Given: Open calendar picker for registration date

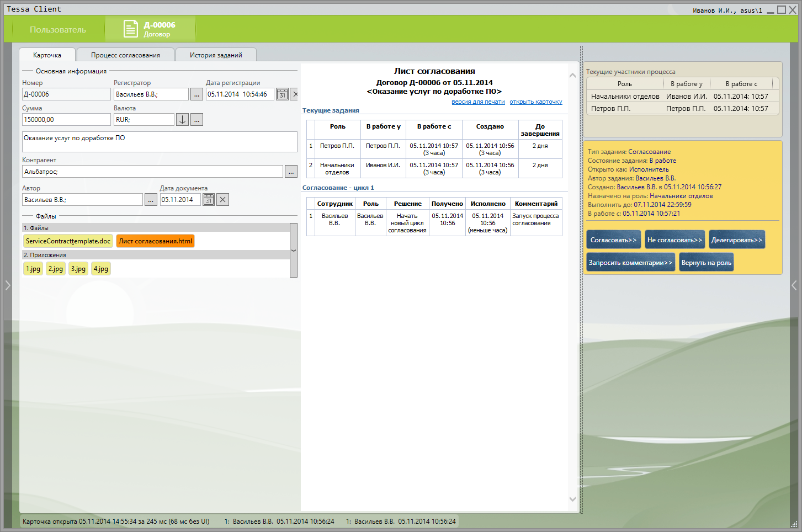Looking at the screenshot, I should 282,94.
